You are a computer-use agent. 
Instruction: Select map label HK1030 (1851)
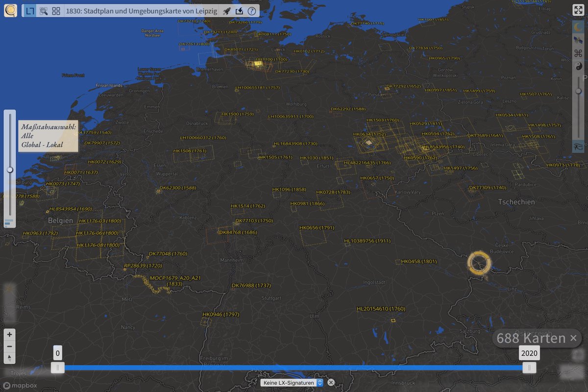(317, 158)
